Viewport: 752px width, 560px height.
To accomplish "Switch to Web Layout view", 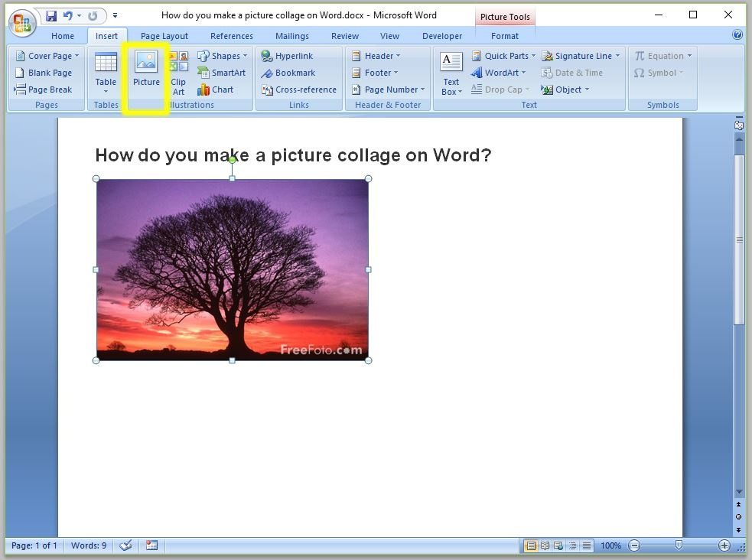I will point(558,545).
